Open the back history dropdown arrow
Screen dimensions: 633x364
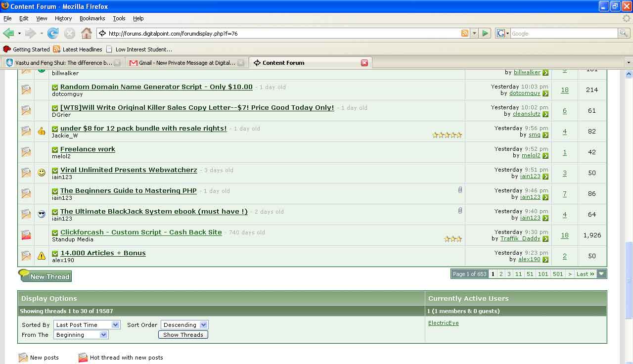pyautogui.click(x=19, y=34)
